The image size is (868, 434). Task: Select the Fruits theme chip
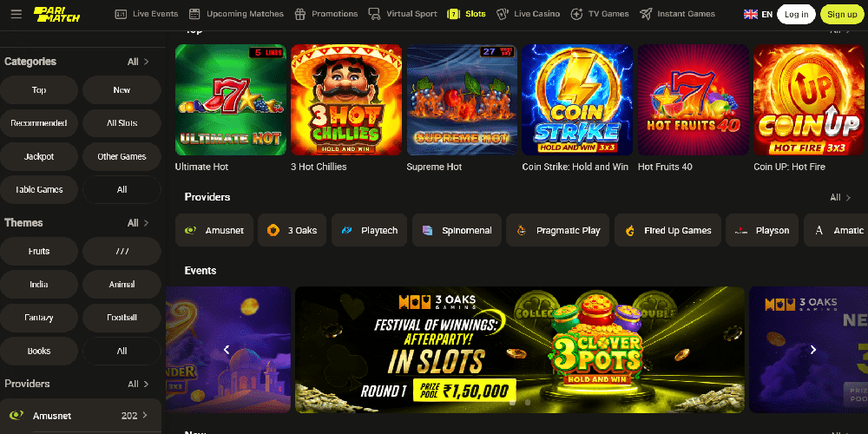39,252
